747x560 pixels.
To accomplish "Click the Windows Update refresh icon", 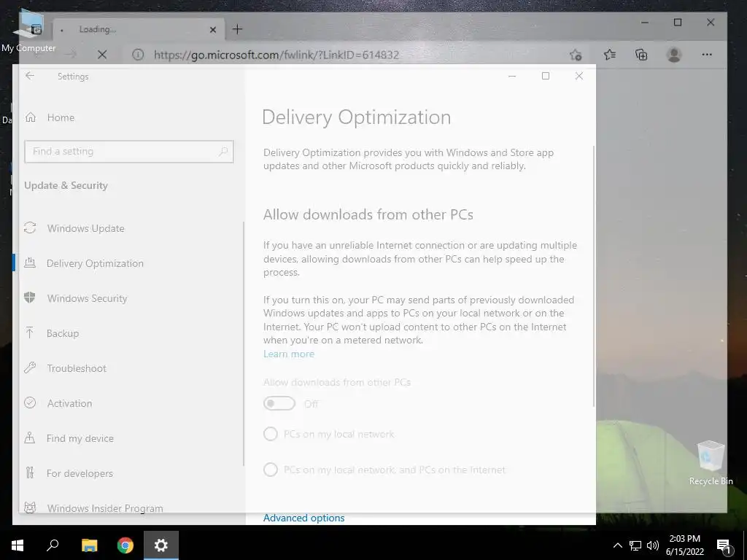I will point(30,228).
